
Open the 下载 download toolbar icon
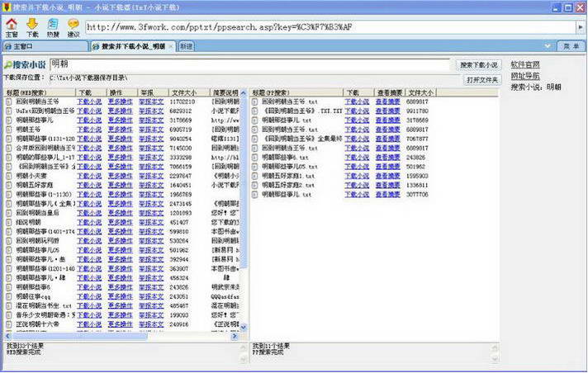pyautogui.click(x=32, y=27)
